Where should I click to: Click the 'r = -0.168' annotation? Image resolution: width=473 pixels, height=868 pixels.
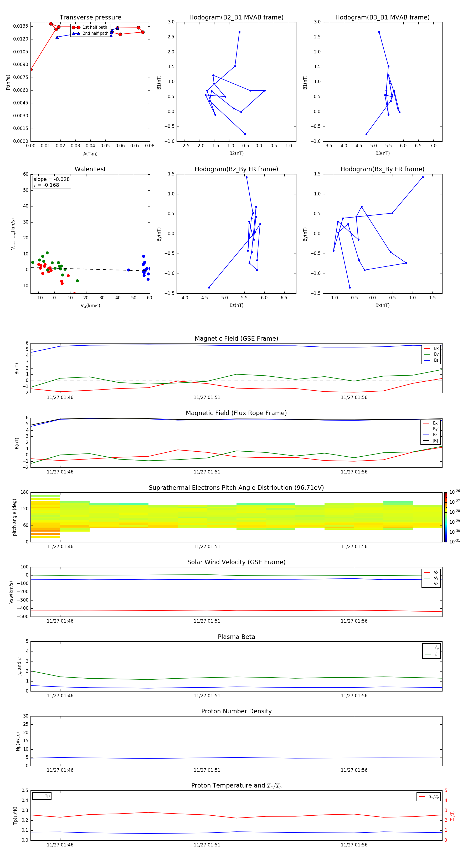(47, 185)
